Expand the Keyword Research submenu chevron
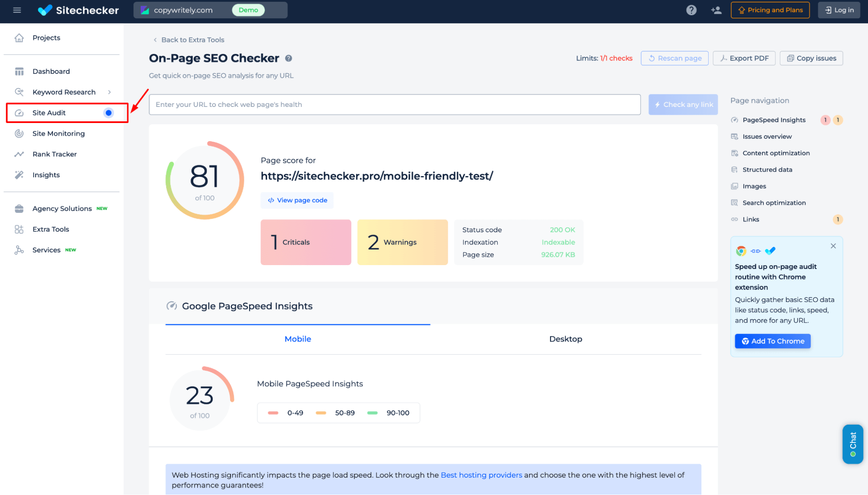 click(109, 92)
